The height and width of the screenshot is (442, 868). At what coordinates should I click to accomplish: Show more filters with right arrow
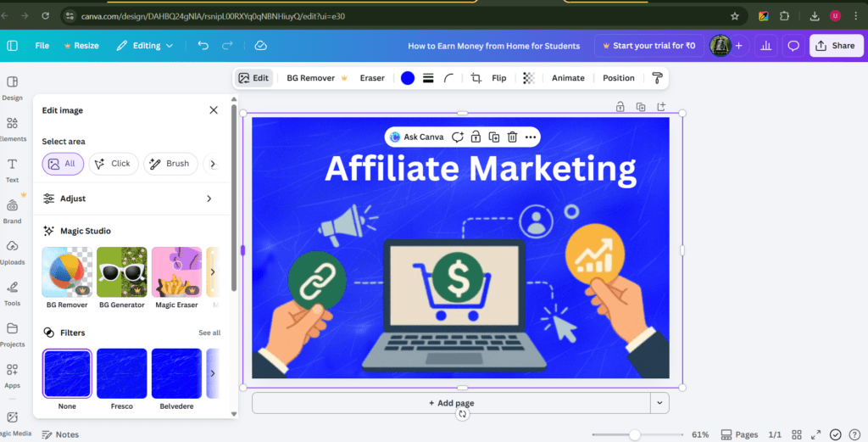point(213,373)
